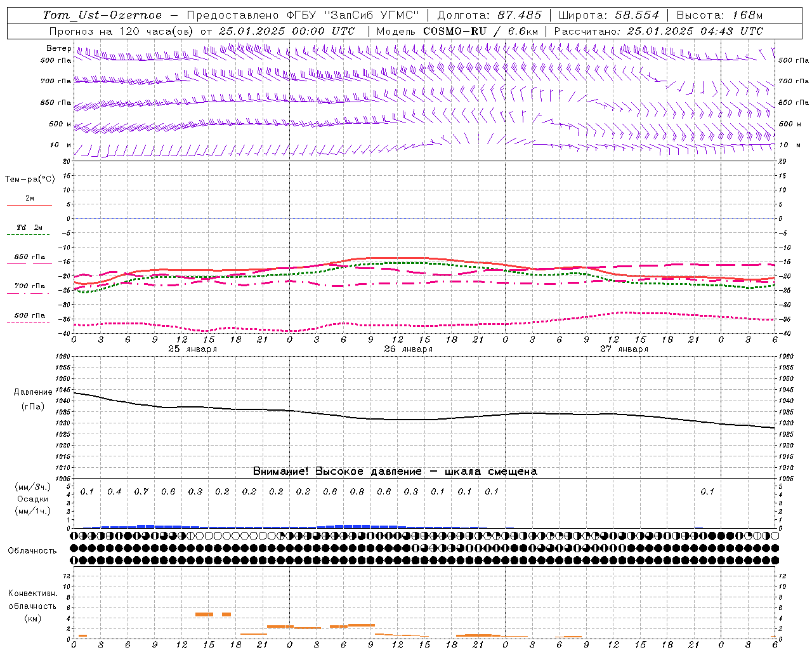Click the 0.8 precipitation value
Viewport: 812px width, 650px height.
click(x=357, y=492)
